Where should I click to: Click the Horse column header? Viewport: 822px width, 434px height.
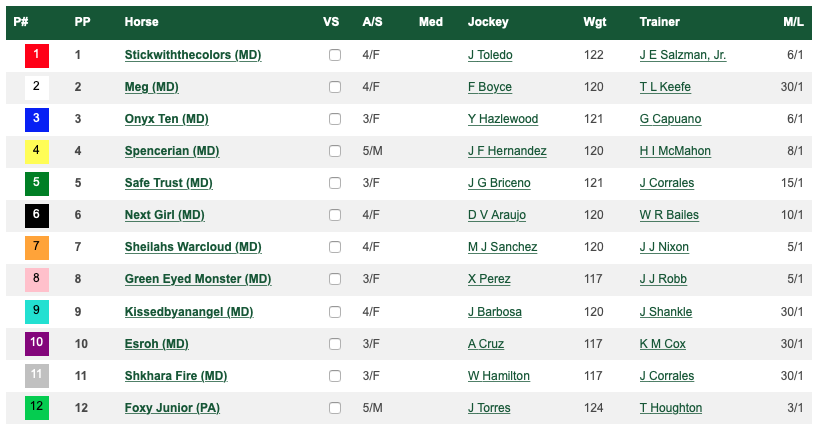click(x=141, y=22)
